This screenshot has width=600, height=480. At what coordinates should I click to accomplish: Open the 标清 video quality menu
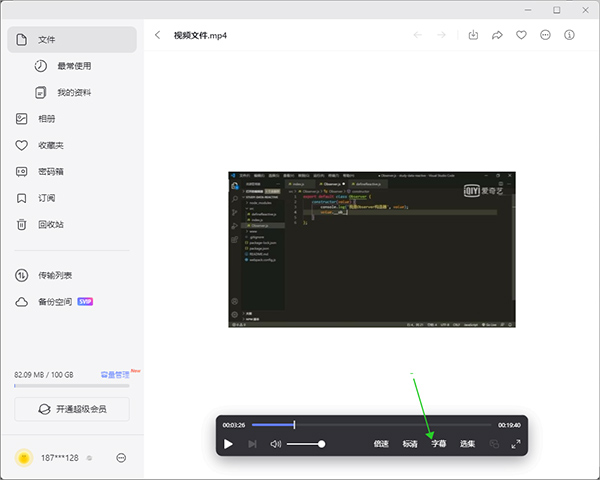click(410, 444)
